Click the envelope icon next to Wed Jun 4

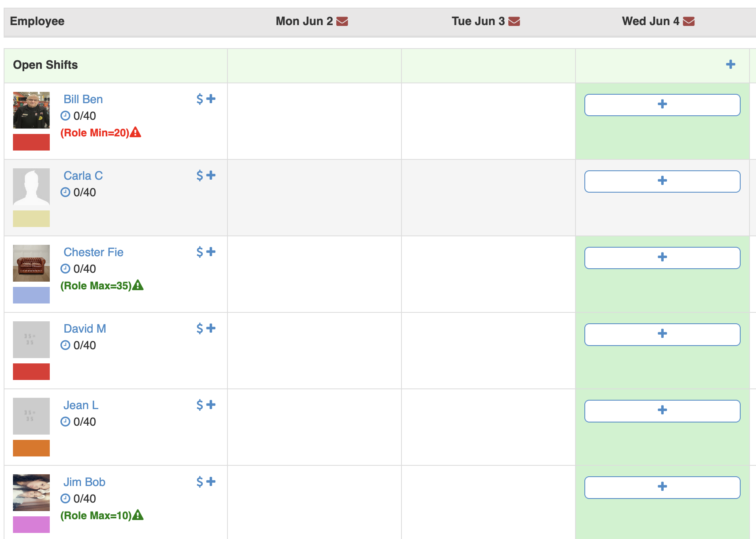(x=688, y=21)
